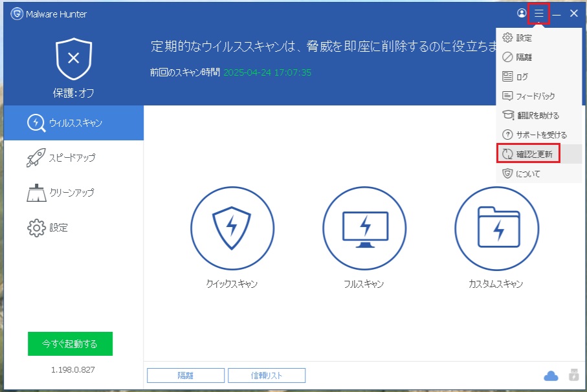Click the cloud icon in bottom bar
587x392 pixels.
click(551, 376)
